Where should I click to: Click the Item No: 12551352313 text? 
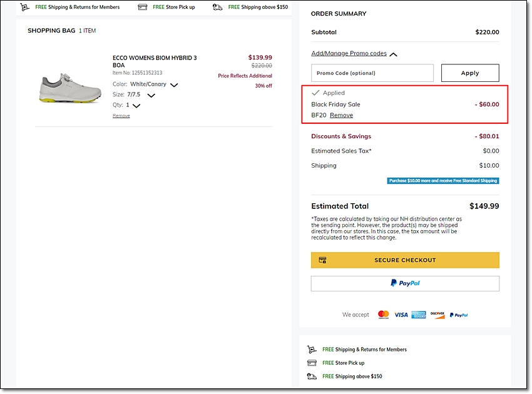(138, 73)
